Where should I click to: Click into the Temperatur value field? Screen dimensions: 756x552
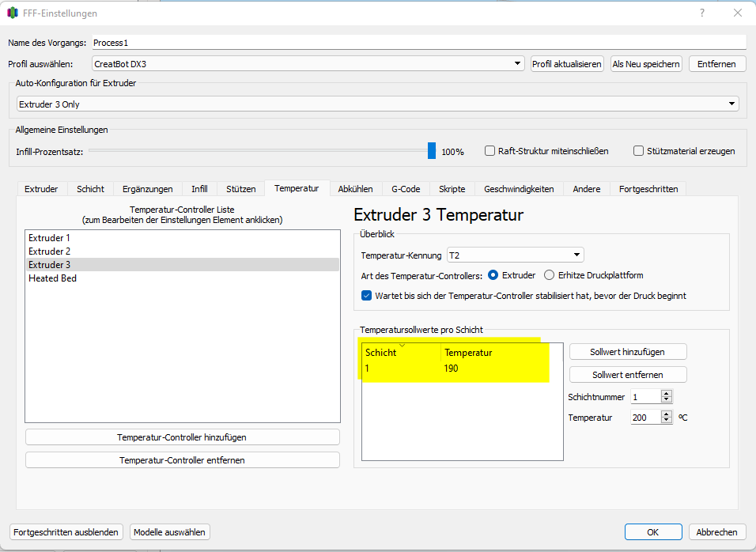pyautogui.click(x=645, y=417)
